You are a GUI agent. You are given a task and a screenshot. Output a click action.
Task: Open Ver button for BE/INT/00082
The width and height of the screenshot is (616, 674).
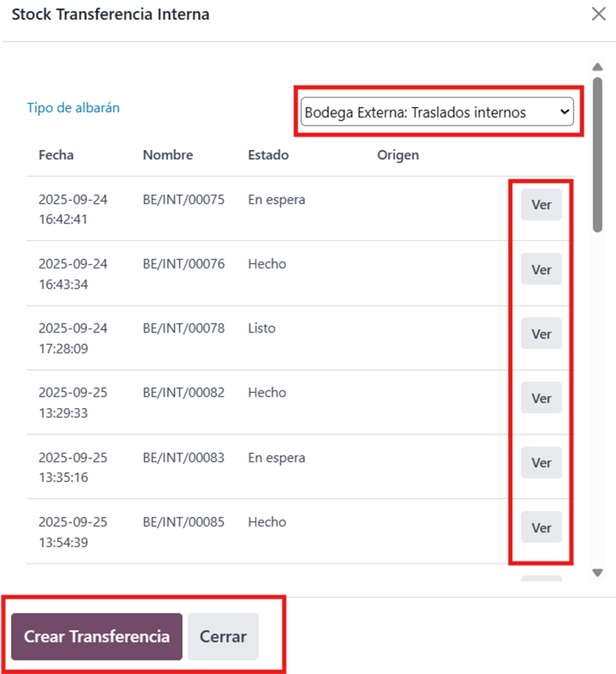click(x=541, y=398)
